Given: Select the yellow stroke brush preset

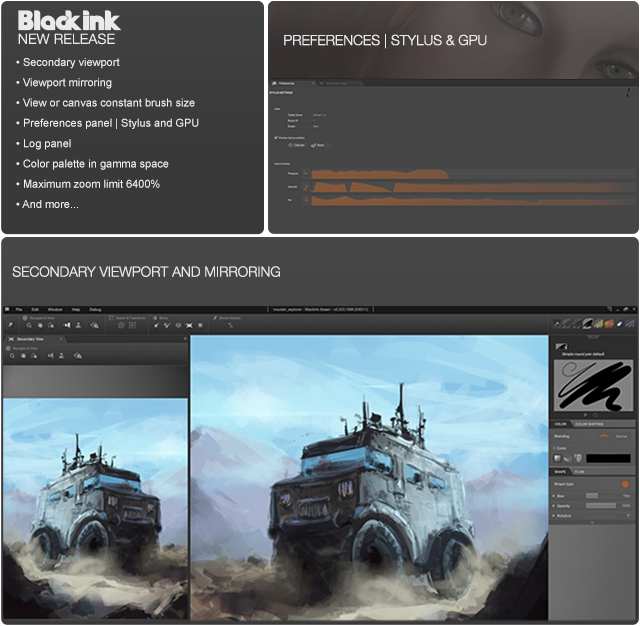Looking at the screenshot, I should click(x=599, y=324).
